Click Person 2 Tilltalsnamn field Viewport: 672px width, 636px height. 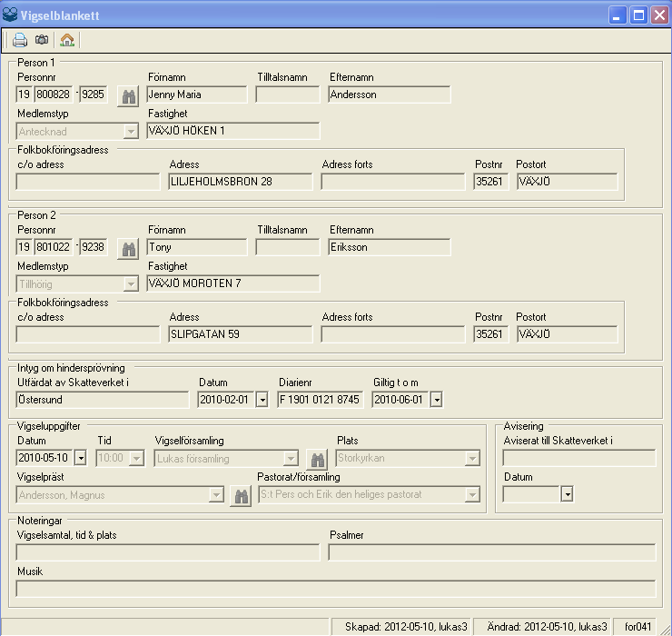pyautogui.click(x=288, y=247)
